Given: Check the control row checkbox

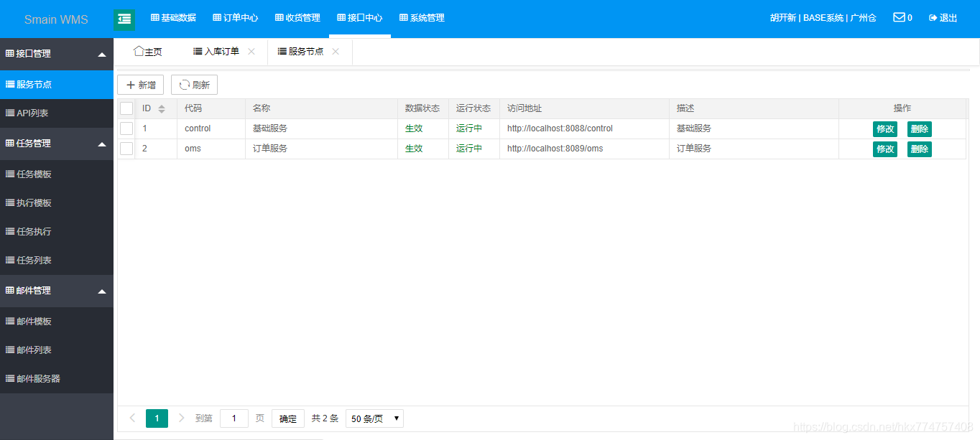Looking at the screenshot, I should [126, 128].
